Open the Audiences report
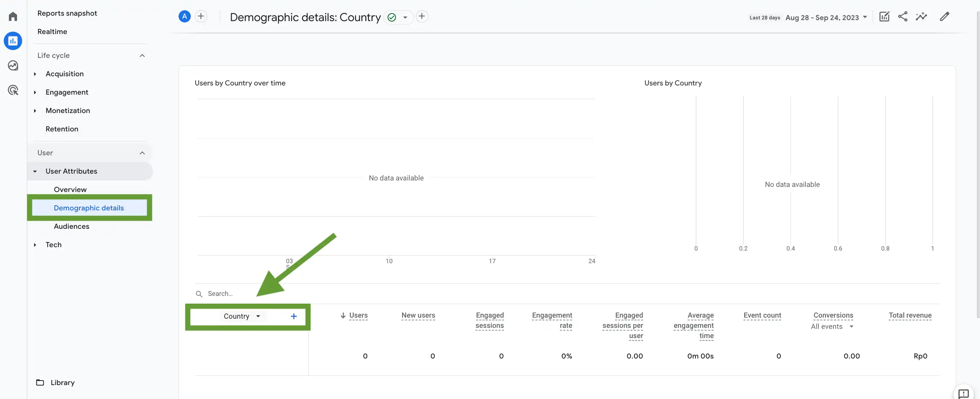Viewport: 980px width, 399px height. coord(72,226)
